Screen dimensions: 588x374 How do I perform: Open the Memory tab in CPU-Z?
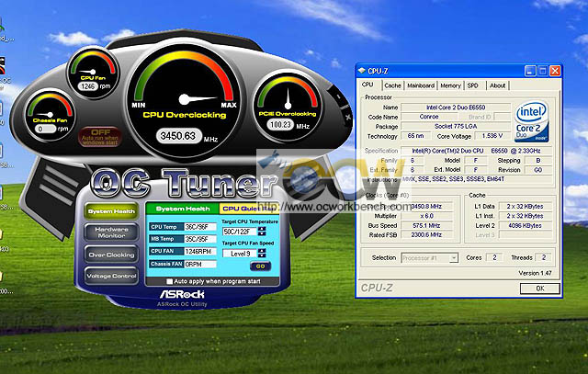coord(450,85)
